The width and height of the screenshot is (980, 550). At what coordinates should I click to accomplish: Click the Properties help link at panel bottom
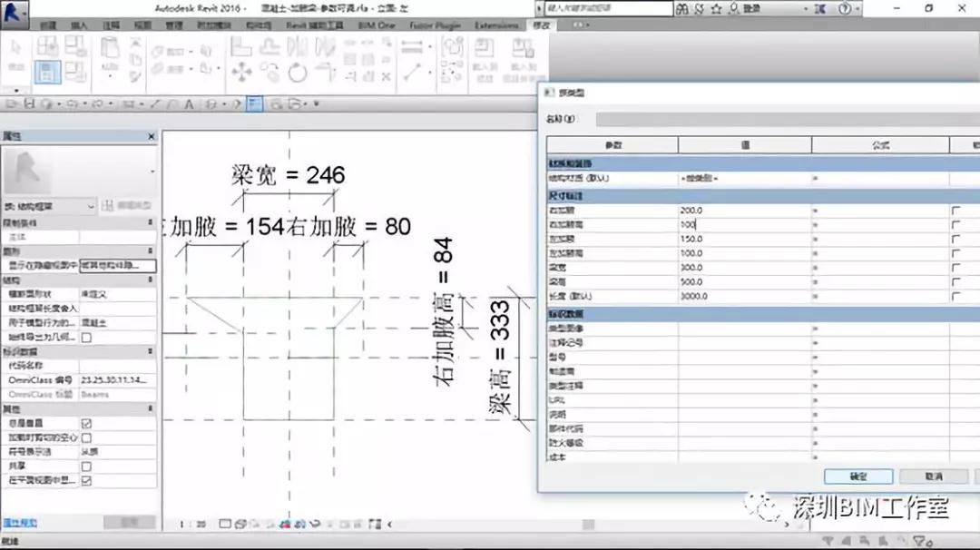(x=20, y=523)
